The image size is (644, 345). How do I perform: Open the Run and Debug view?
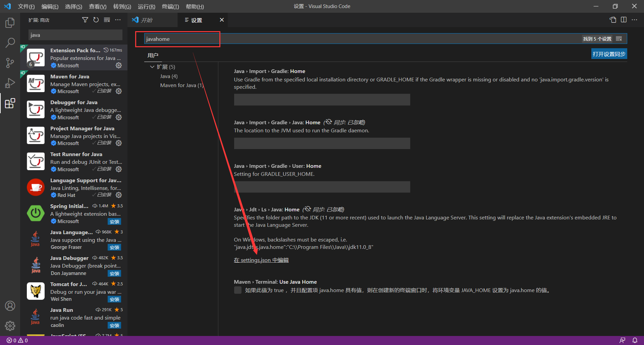coord(10,83)
